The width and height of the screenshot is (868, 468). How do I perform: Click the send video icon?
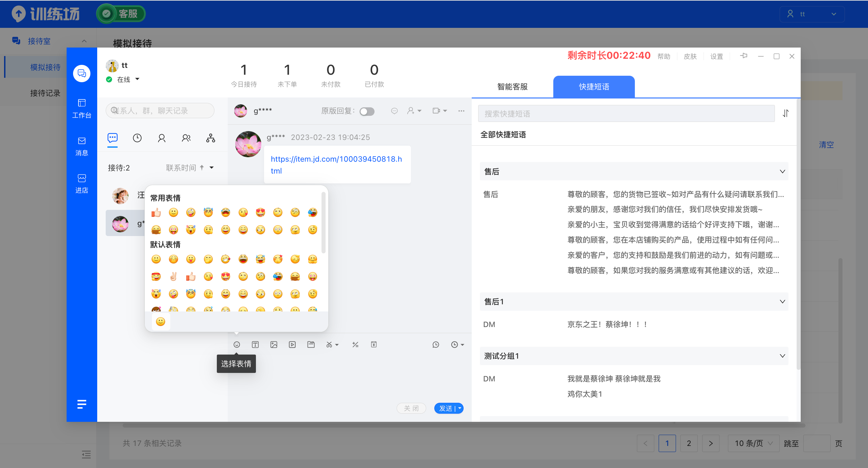point(292,345)
